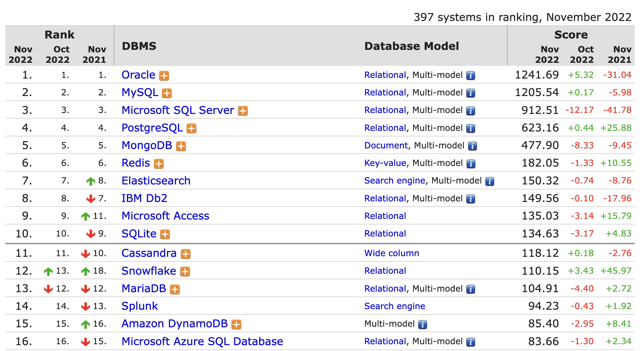644x351 pixels.
Task: Open the Elasticsearch link
Action: [156, 181]
